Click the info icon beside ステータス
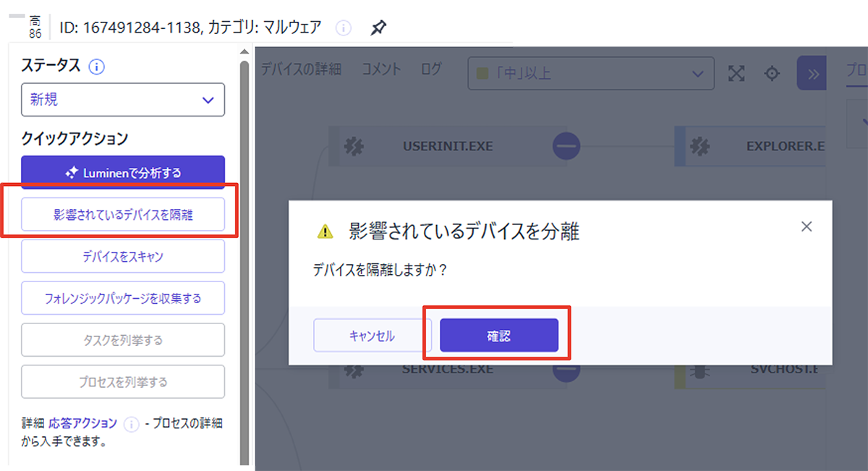Screen dimensions: 868x471 pos(96,67)
